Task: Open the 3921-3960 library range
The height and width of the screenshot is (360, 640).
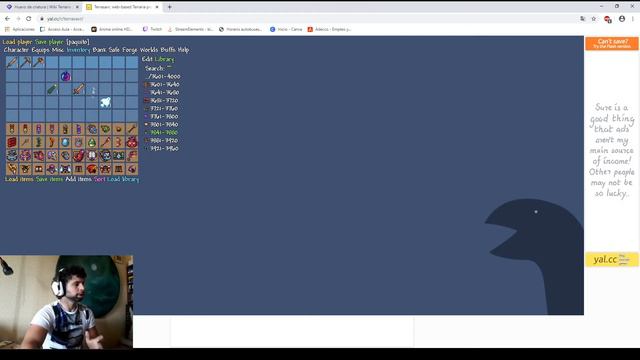Action: coord(162,149)
